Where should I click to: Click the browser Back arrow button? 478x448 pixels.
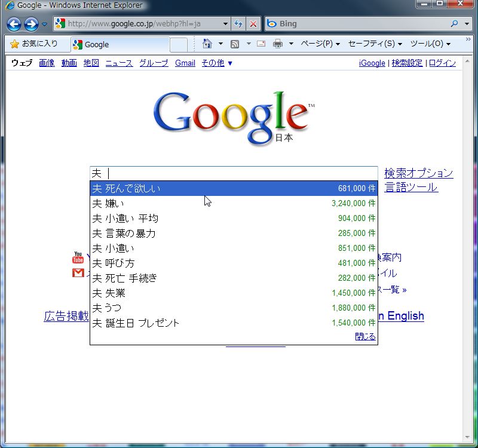(14, 24)
